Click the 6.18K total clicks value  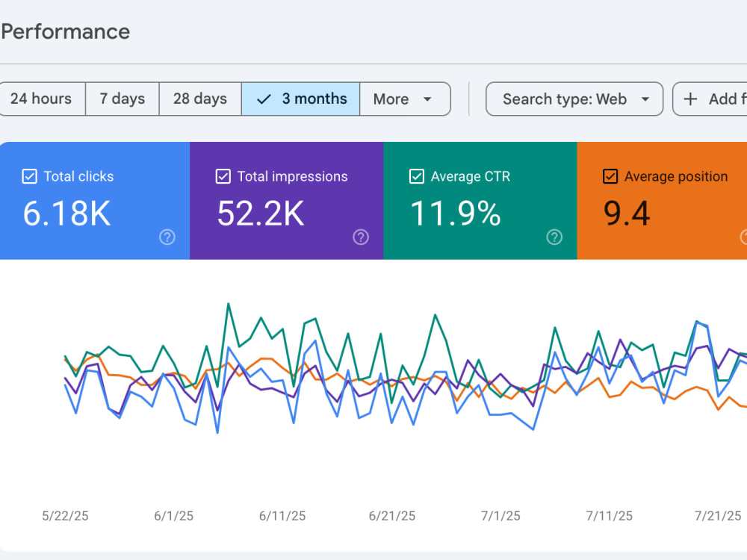click(x=66, y=214)
